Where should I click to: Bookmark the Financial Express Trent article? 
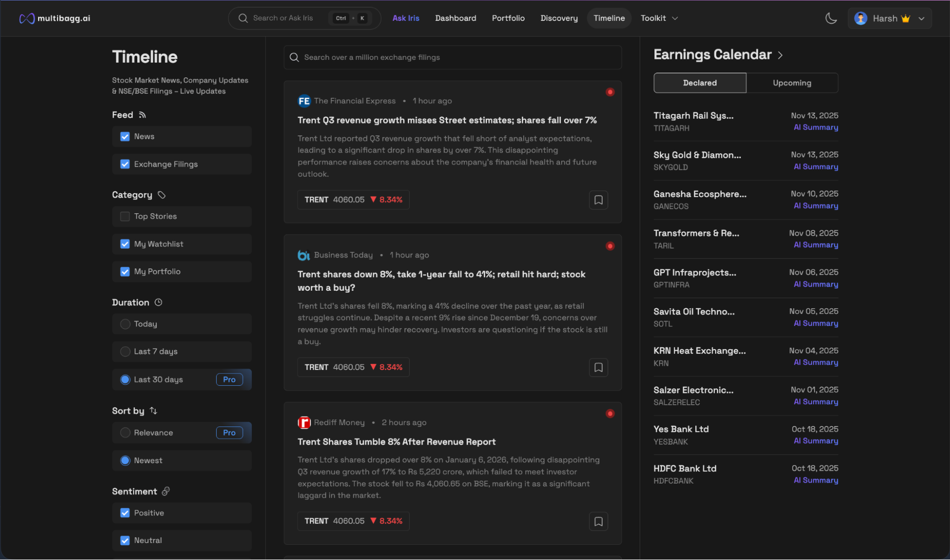598,200
